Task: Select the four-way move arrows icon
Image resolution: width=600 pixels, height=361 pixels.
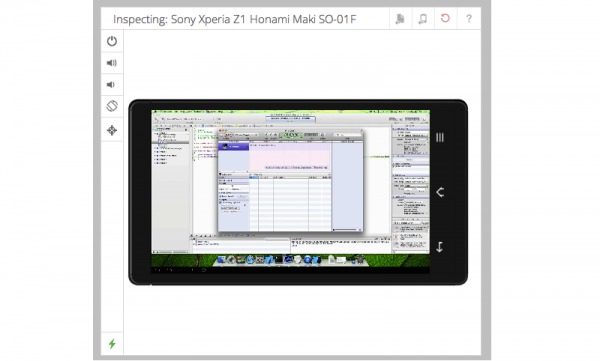Action: pyautogui.click(x=112, y=130)
